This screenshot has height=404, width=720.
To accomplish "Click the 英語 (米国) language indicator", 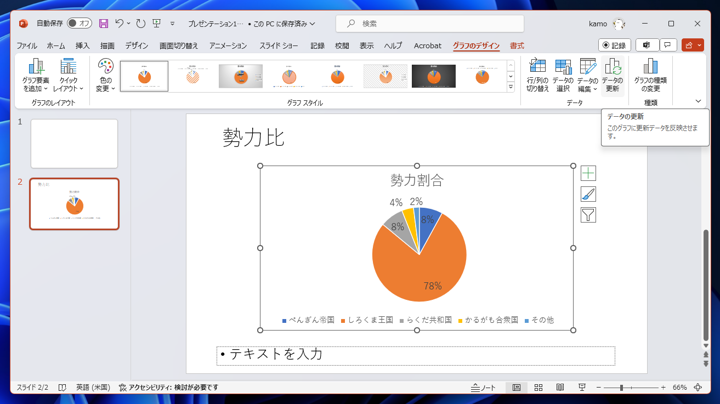I will [x=93, y=387].
